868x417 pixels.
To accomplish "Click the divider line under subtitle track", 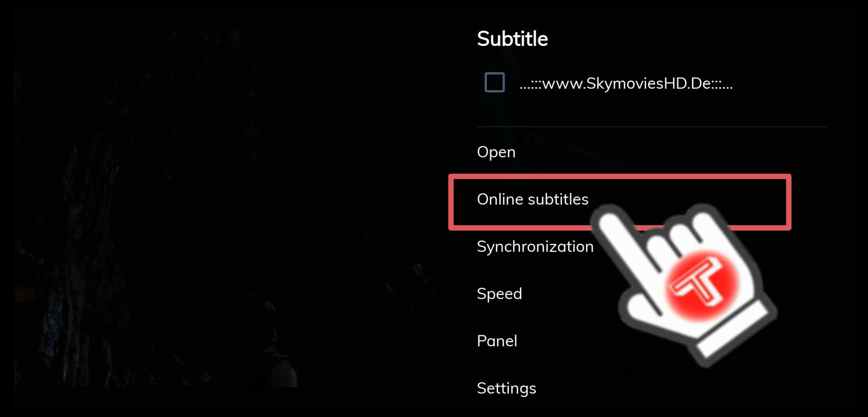I will pos(652,127).
